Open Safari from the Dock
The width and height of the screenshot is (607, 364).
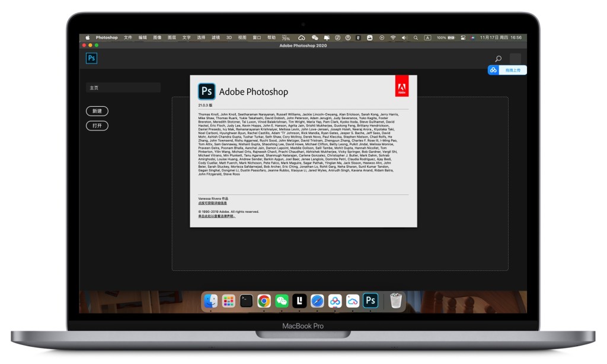[x=318, y=301]
